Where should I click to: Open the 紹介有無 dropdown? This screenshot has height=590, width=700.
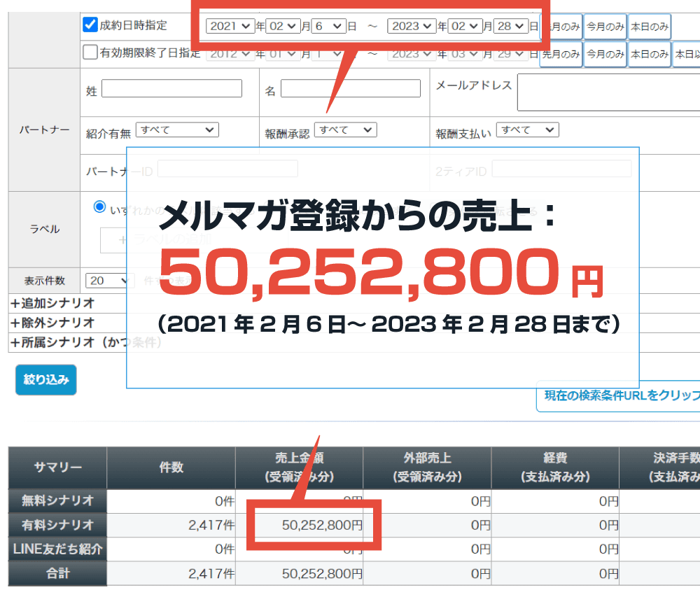pyautogui.click(x=177, y=129)
